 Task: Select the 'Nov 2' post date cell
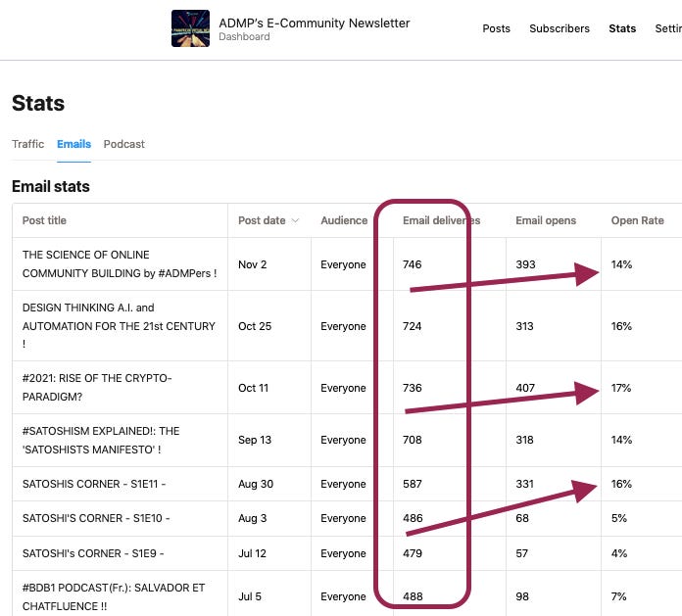point(252,264)
